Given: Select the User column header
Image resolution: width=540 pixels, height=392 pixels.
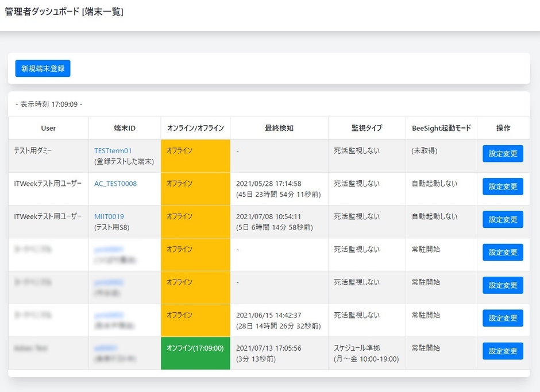Looking at the screenshot, I should pos(48,128).
